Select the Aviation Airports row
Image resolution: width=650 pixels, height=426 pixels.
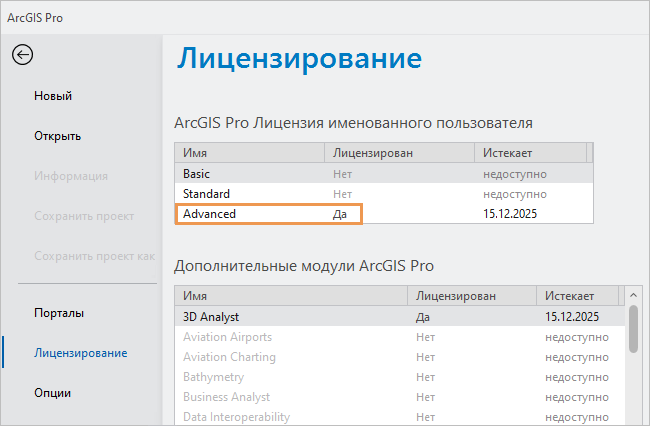400,337
